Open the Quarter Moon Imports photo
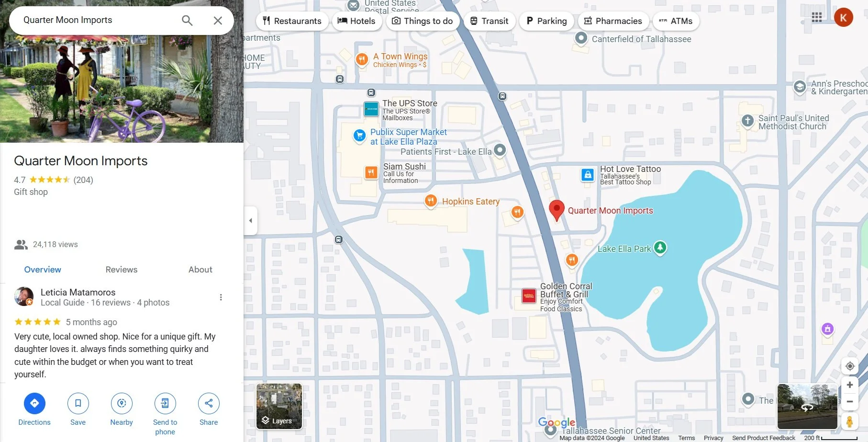Screen dimensions: 868x442 (x=122, y=89)
